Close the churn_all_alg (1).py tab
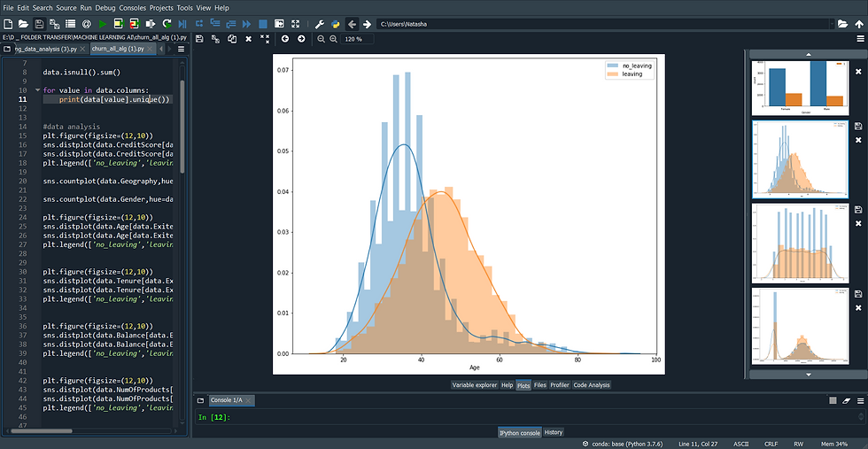 coord(150,49)
